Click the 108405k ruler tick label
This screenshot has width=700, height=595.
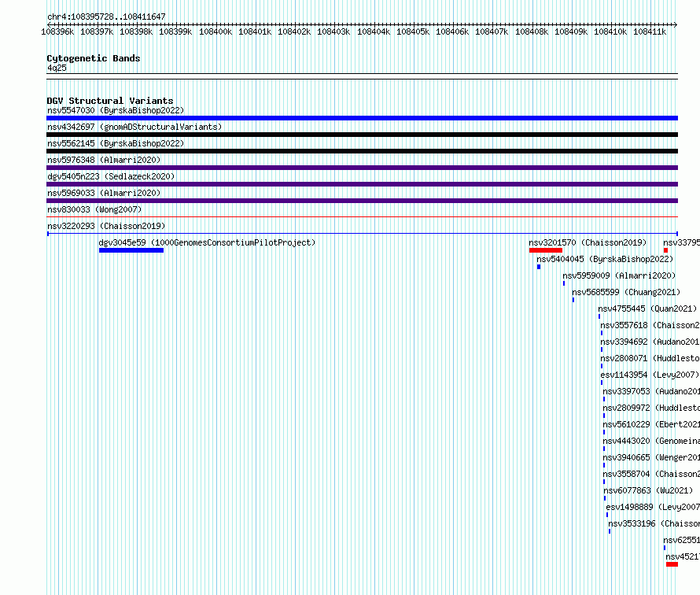[413, 31]
